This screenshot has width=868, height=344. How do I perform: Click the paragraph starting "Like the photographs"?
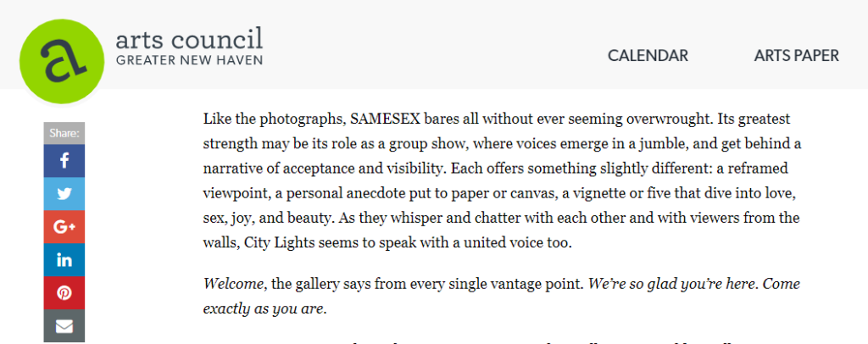(x=503, y=180)
